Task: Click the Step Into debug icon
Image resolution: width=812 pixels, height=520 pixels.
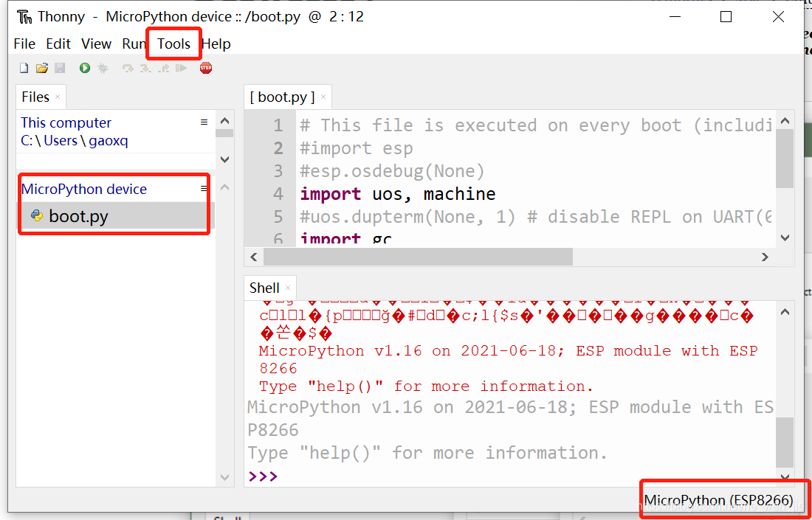Action: (x=145, y=68)
